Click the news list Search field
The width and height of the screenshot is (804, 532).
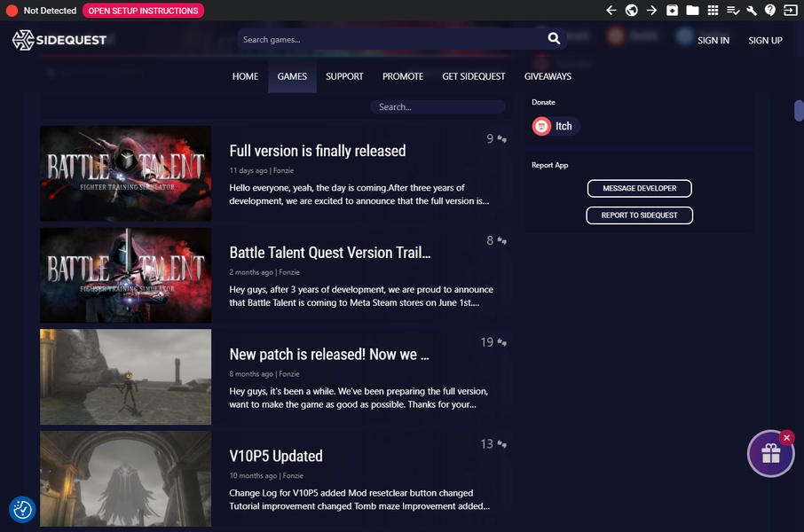[x=437, y=107]
